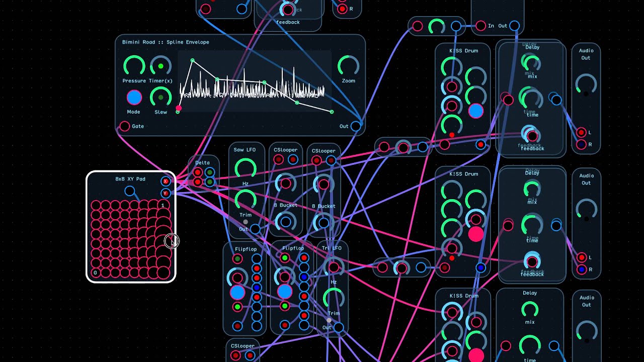The image size is (644, 362).
Task: Select the Saw LFO module title
Action: tap(245, 150)
